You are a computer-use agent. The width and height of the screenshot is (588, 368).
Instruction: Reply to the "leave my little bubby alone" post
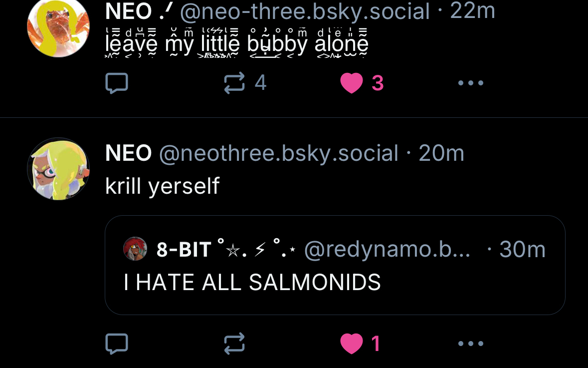coord(117,82)
